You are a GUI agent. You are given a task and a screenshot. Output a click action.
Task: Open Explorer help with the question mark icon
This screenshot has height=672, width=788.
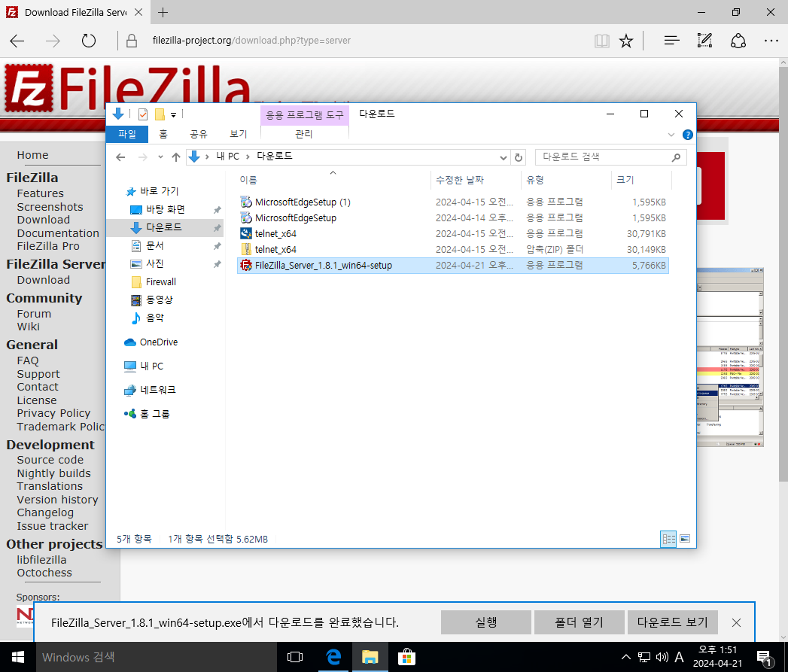(687, 135)
